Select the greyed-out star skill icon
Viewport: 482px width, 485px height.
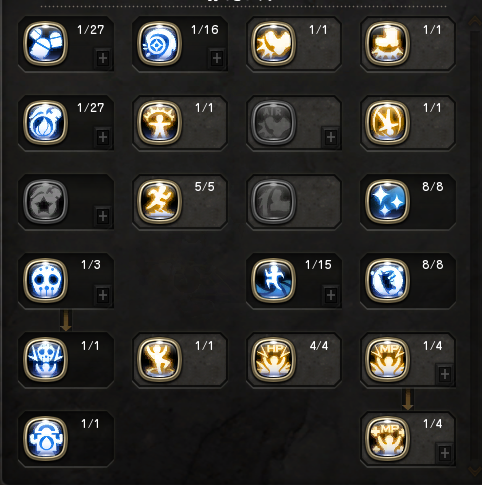point(46,201)
